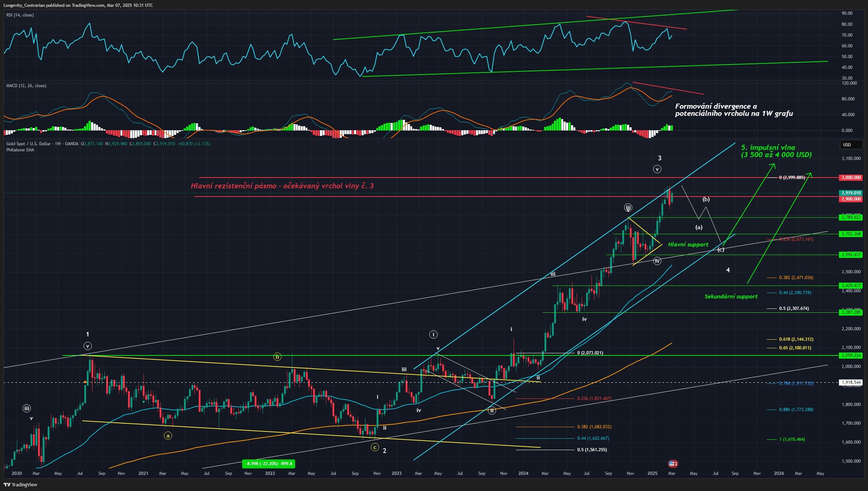The width and height of the screenshot is (868, 491).
Task: Select the 1,918.544 dashed line price label
Action: click(x=850, y=382)
